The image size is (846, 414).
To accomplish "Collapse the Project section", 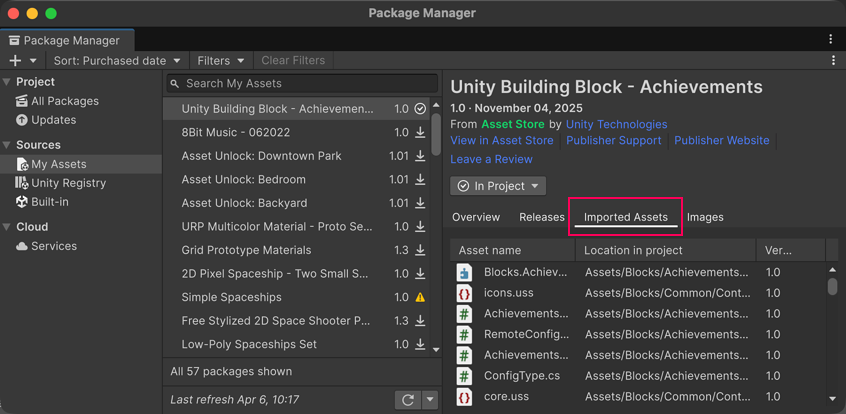I will (x=6, y=82).
